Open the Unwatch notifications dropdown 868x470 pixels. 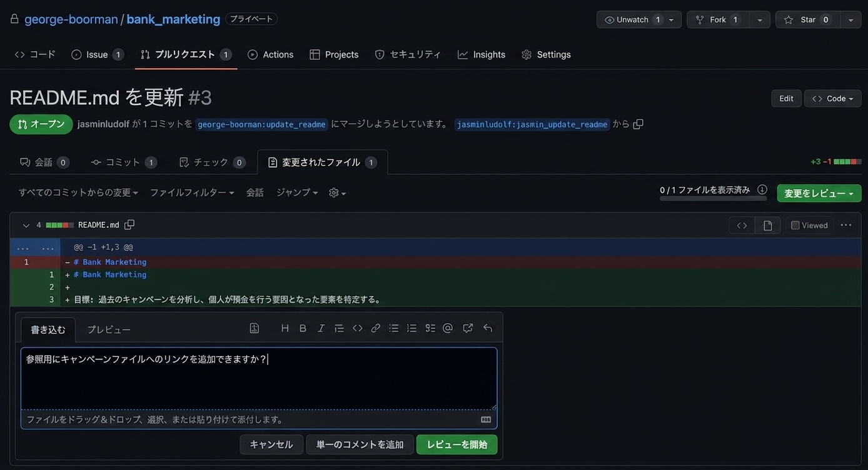click(639, 19)
